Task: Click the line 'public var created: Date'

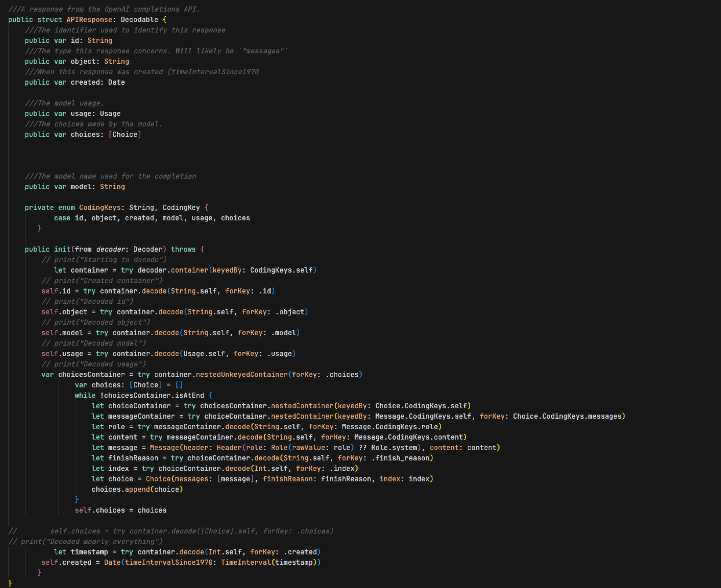Action: (x=75, y=82)
